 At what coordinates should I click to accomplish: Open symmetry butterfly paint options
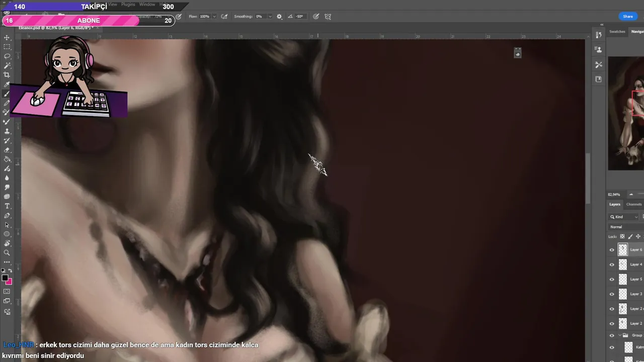[328, 16]
